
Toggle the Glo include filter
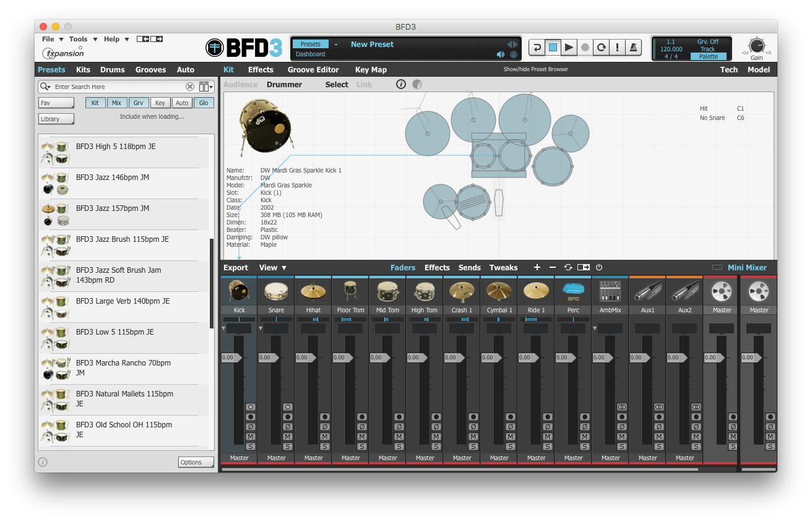pyautogui.click(x=203, y=103)
